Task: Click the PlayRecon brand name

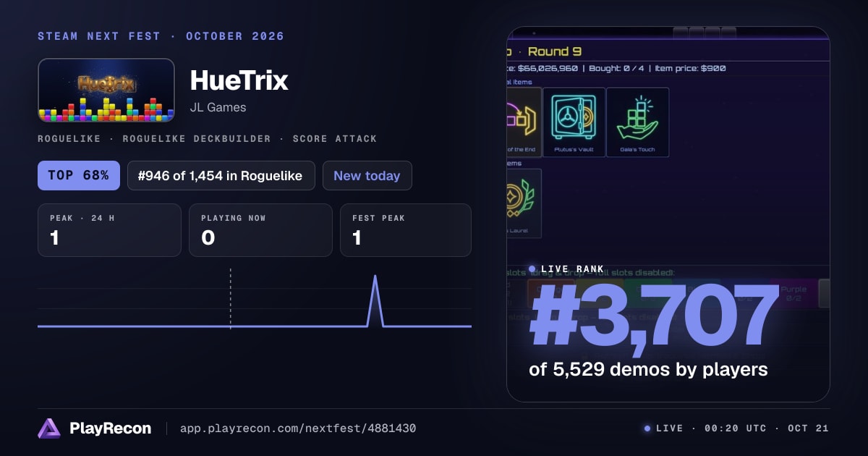Action: (110, 428)
